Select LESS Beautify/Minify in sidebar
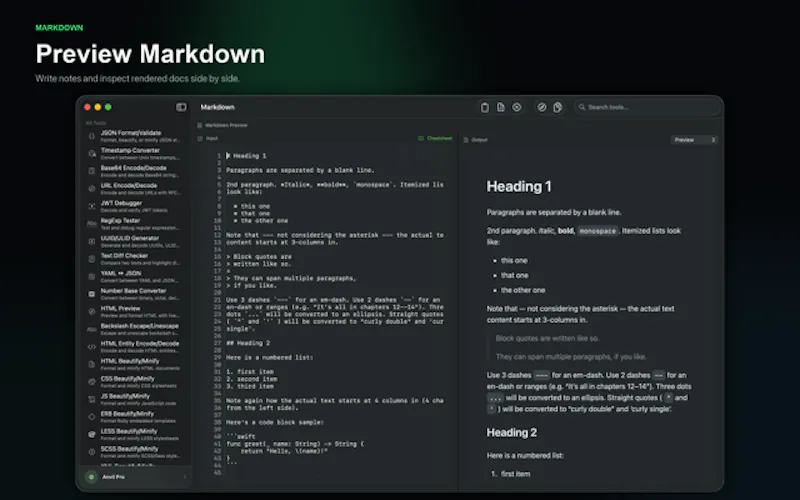Viewport: 800px width, 500px height. (134, 435)
